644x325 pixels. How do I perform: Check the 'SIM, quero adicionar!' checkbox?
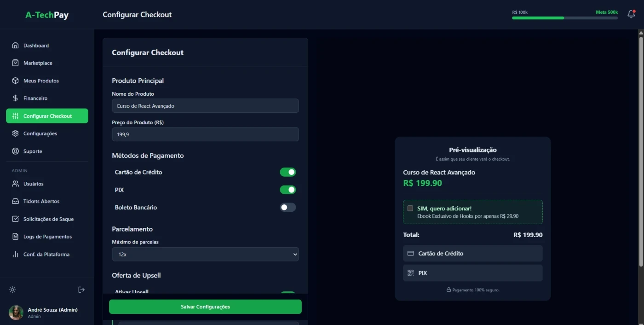[x=410, y=209]
